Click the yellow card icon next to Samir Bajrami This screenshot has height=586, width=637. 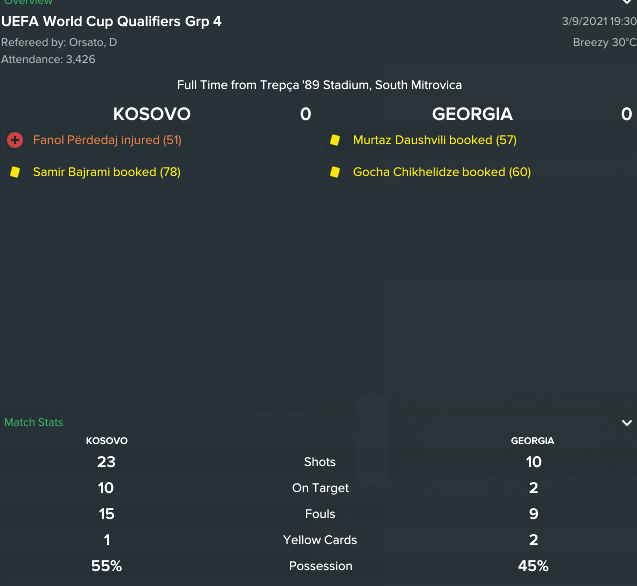[x=15, y=172]
